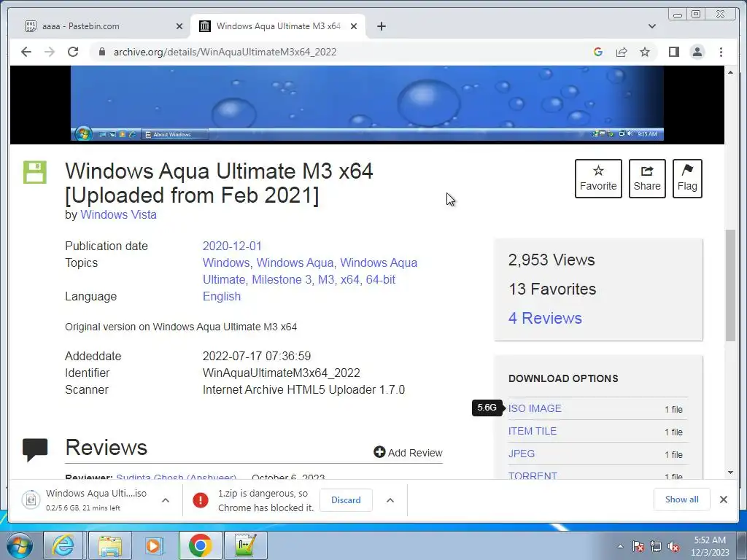Click the scrollbar down arrow
Viewport: 747px width, 560px height.
point(730,472)
